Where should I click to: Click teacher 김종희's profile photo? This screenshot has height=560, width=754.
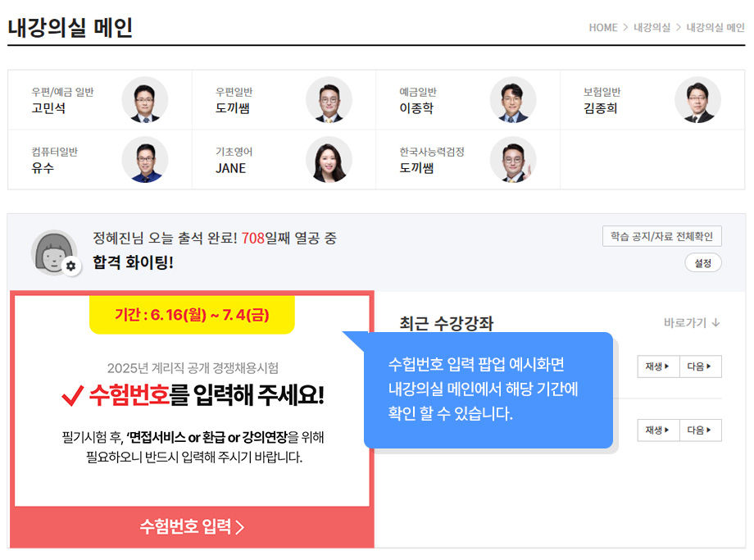pyautogui.click(x=697, y=100)
